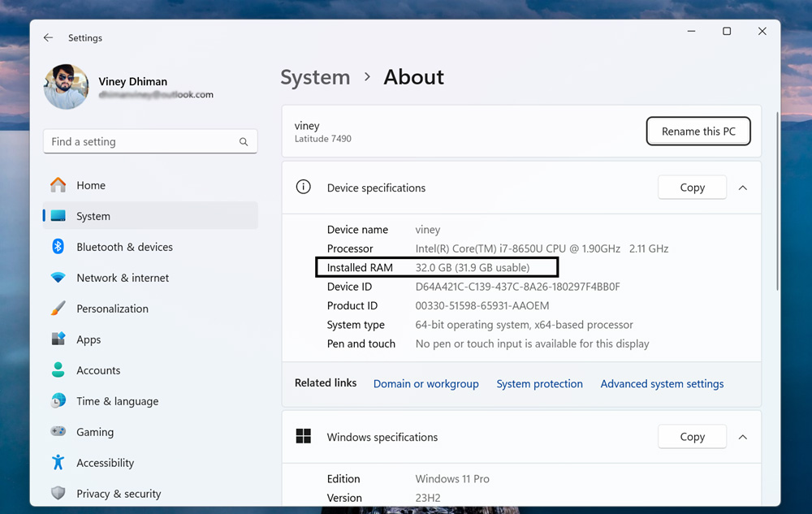Click the Processor value Intel Core i7-8650U
This screenshot has height=514, width=812.
point(542,248)
